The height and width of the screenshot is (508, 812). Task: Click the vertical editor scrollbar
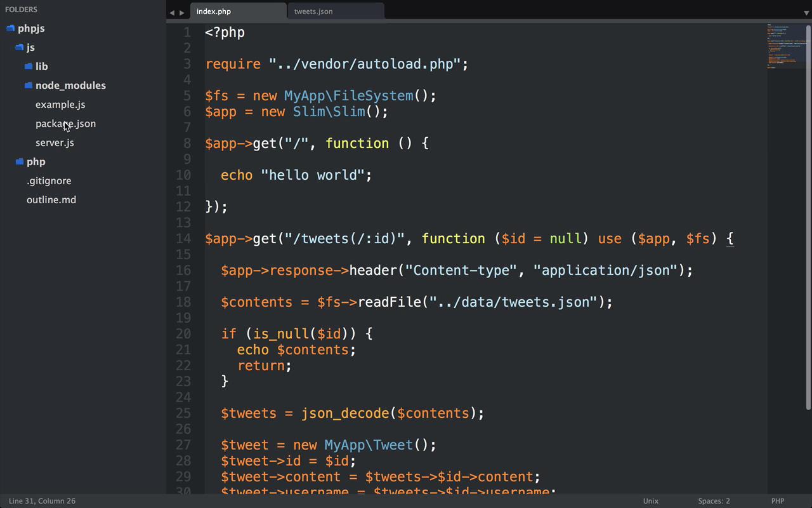click(x=809, y=217)
